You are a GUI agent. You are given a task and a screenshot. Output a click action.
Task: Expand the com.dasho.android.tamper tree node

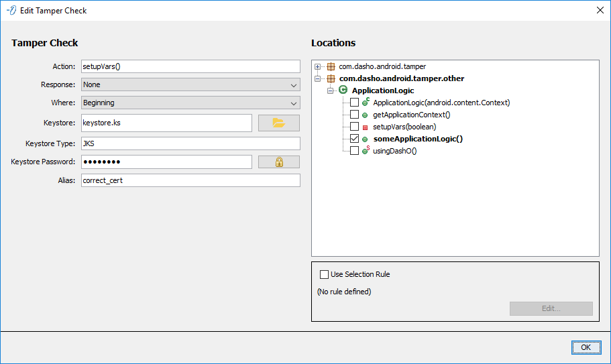tap(318, 67)
